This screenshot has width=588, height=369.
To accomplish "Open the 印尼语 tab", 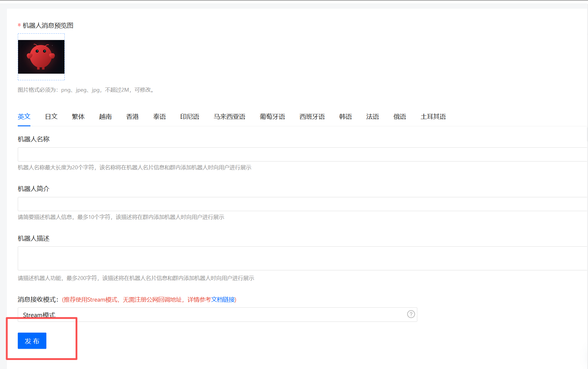I will pyautogui.click(x=190, y=117).
